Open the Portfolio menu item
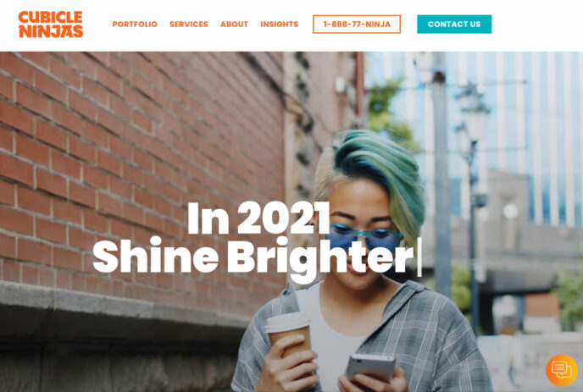The height and width of the screenshot is (392, 583). (135, 25)
